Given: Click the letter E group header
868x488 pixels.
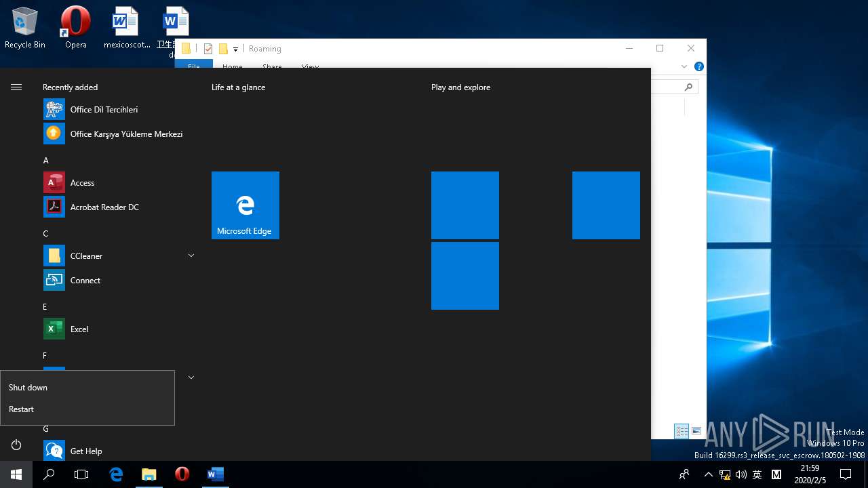Looking at the screenshot, I should pos(45,307).
